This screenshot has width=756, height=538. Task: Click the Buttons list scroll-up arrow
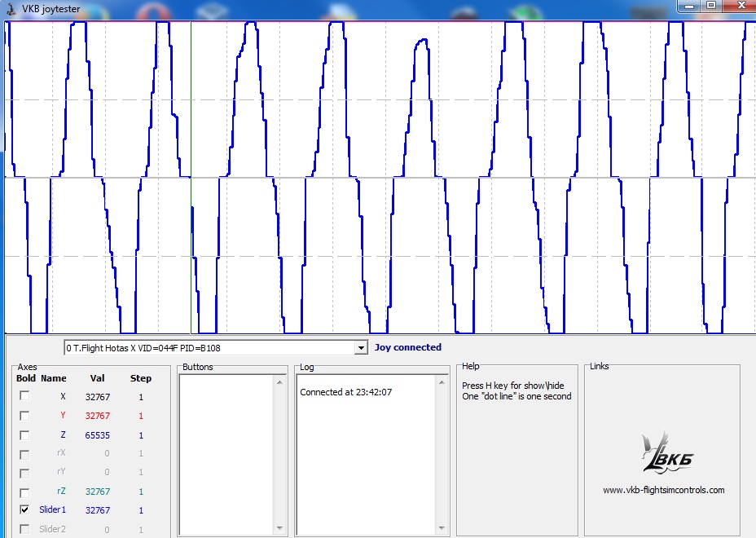pos(281,381)
